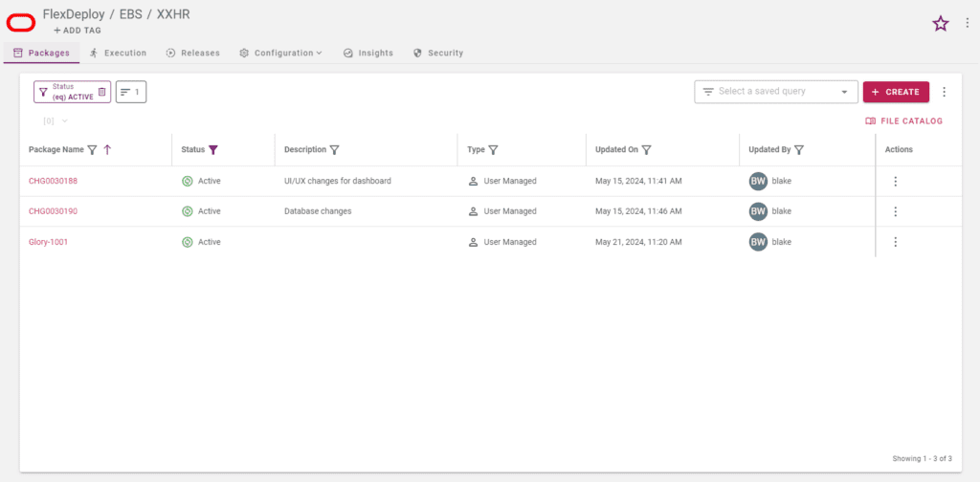980x482 pixels.
Task: Switch to the Packages tab
Action: [41, 53]
